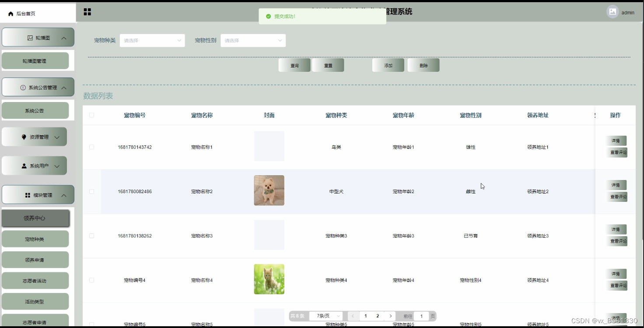
Task: Open 活动类型 sidebar item
Action: [x=35, y=302]
